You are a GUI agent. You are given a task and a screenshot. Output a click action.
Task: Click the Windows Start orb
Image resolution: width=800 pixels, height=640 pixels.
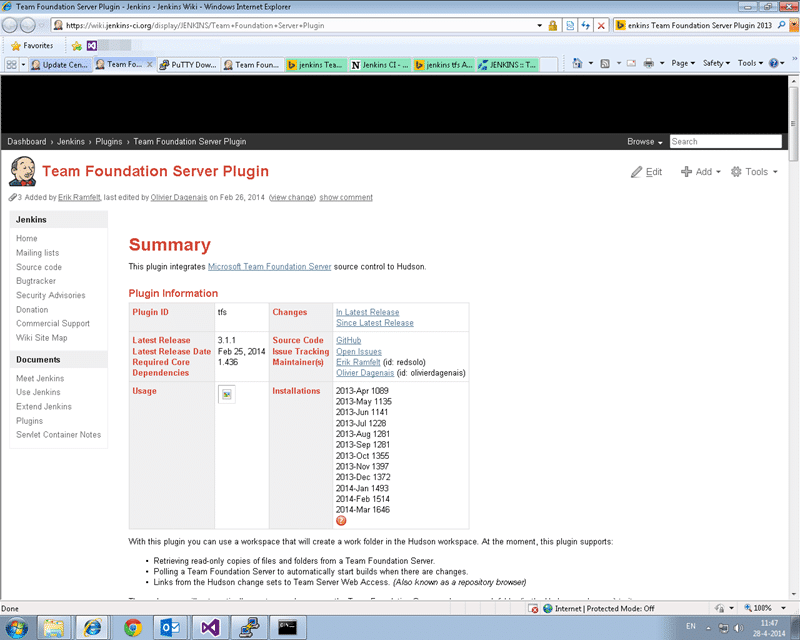tap(17, 627)
